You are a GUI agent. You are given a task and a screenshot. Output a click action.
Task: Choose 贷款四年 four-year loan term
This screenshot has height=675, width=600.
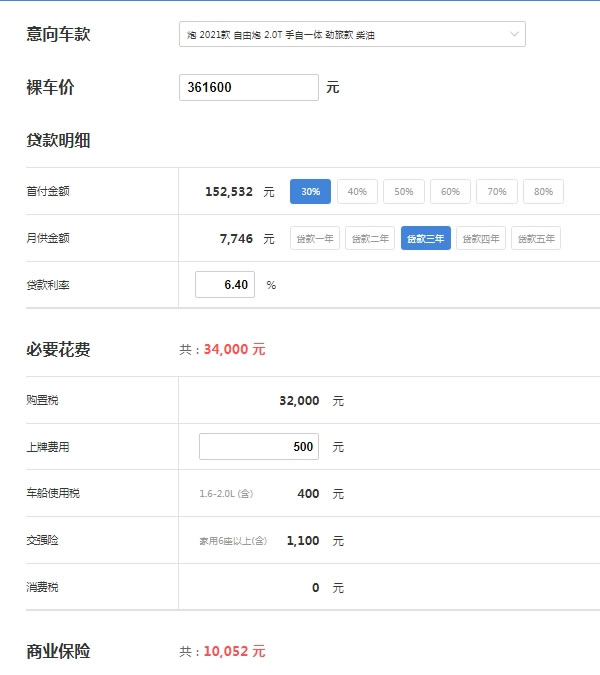tap(481, 238)
